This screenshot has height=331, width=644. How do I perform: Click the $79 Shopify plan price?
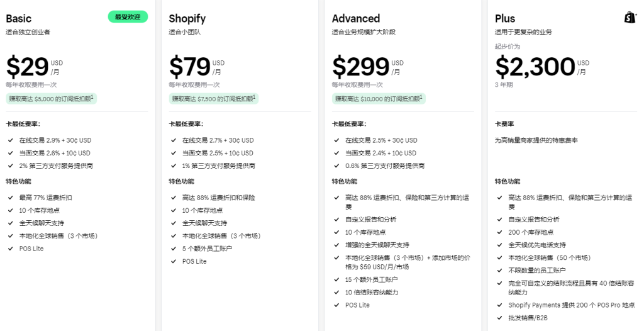coord(190,67)
